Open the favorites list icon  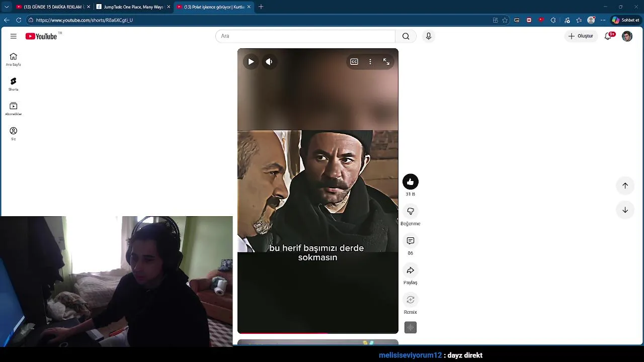[x=579, y=20]
